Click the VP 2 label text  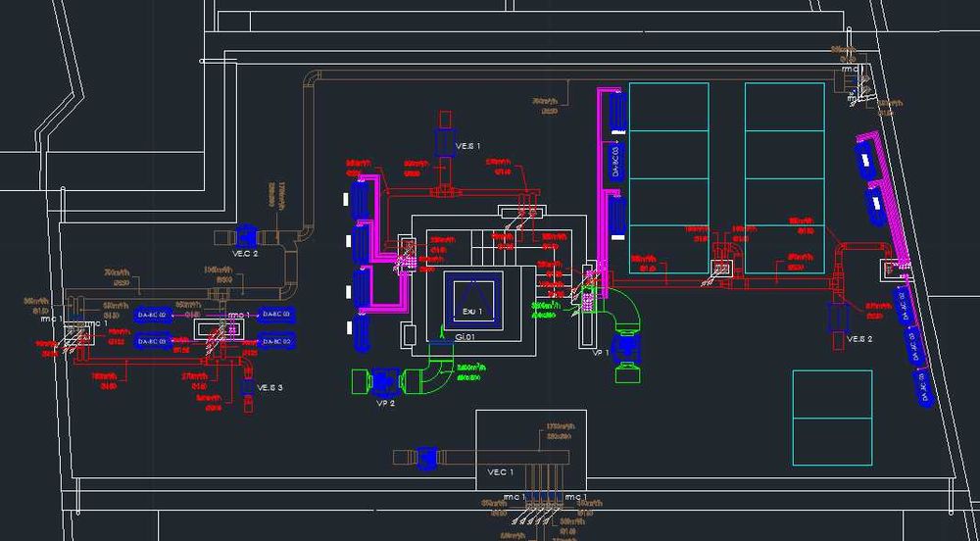(x=385, y=404)
